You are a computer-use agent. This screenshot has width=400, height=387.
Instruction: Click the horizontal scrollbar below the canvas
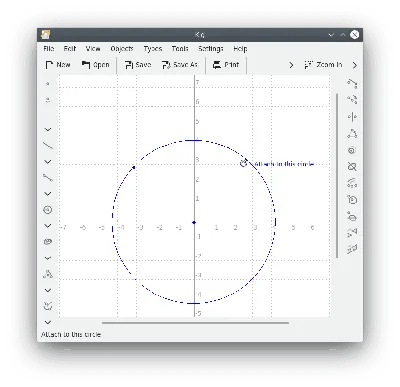195,323
